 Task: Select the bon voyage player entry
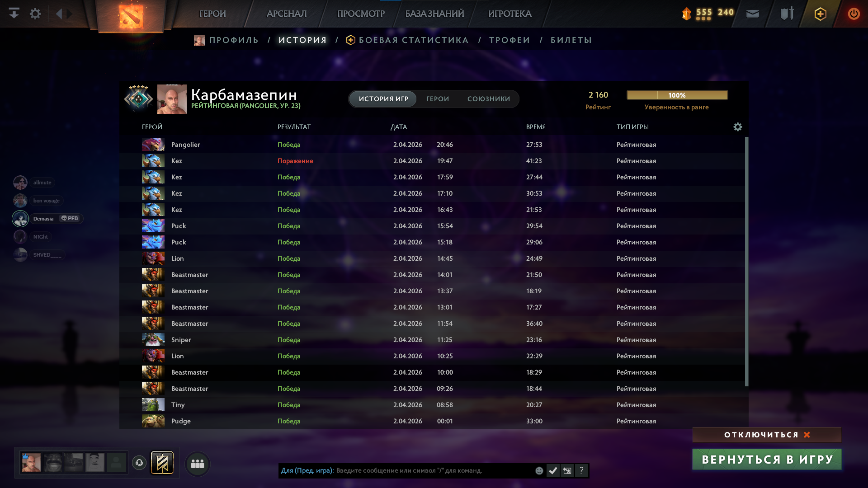click(38, 201)
